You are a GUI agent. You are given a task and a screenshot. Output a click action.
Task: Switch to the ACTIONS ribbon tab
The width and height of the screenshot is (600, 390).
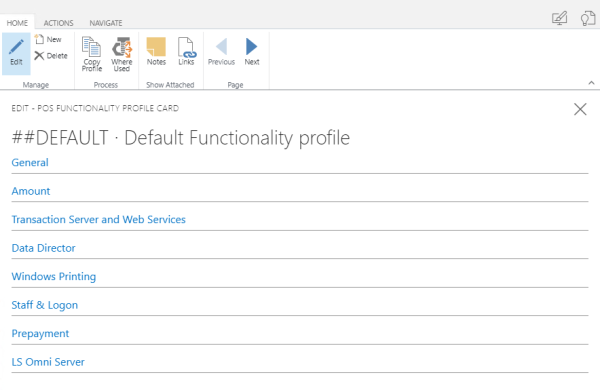58,23
